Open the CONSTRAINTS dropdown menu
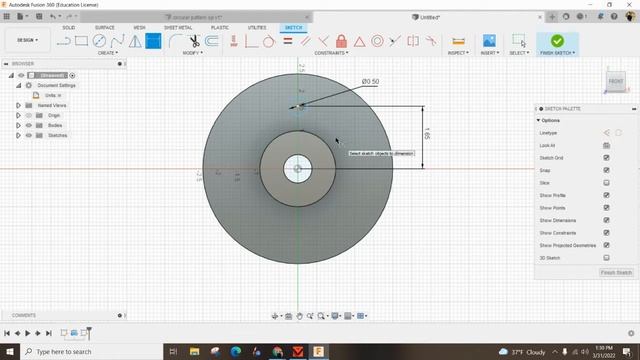640x360 pixels. pyautogui.click(x=331, y=53)
